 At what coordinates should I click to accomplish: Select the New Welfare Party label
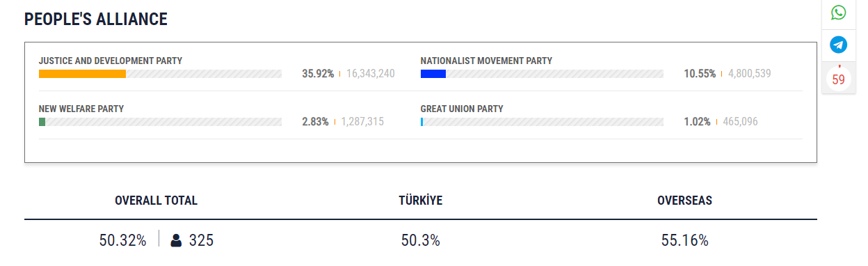pos(81,109)
